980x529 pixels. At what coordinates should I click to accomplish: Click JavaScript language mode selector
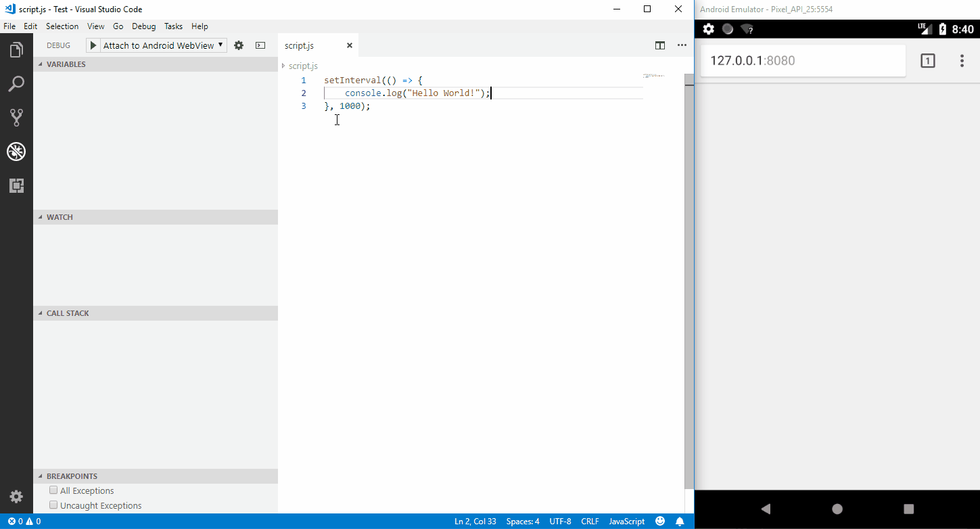627,522
